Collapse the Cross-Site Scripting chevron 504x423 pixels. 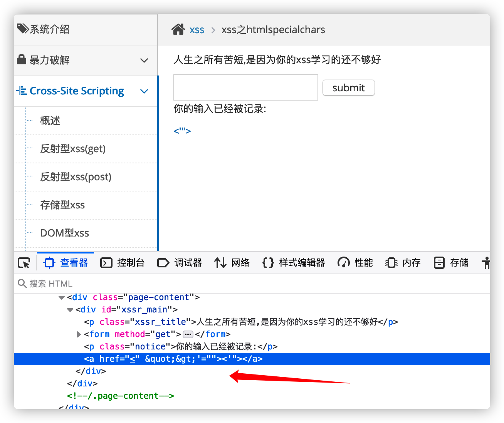point(144,91)
